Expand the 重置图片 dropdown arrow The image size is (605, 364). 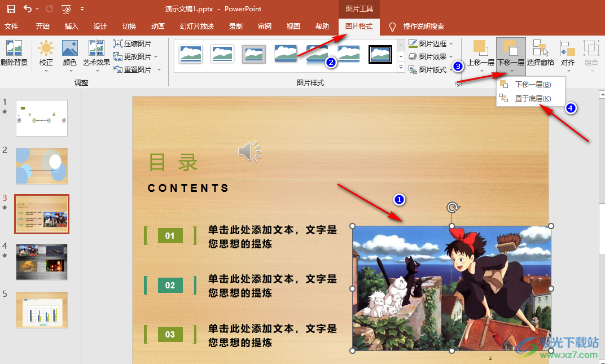[x=159, y=69]
